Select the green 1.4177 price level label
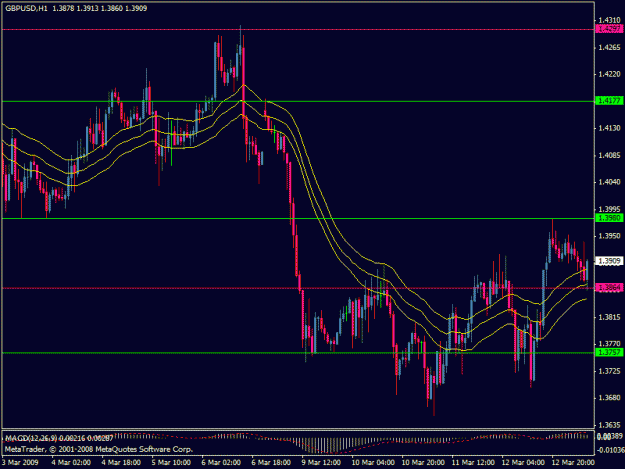 (x=609, y=101)
